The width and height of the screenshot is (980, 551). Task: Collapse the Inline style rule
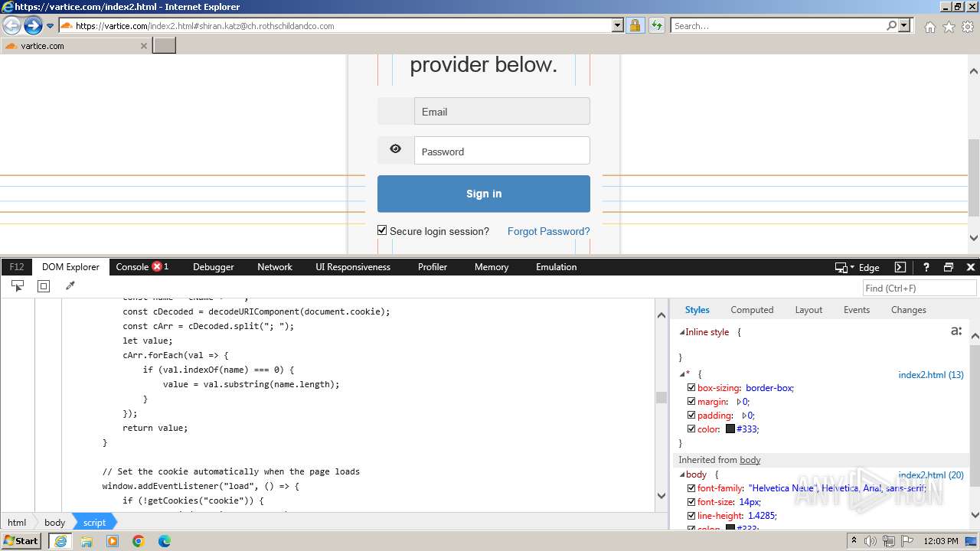(x=682, y=332)
